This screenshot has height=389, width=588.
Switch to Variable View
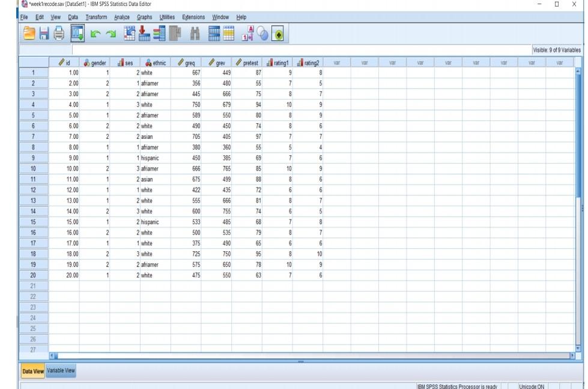click(59, 371)
